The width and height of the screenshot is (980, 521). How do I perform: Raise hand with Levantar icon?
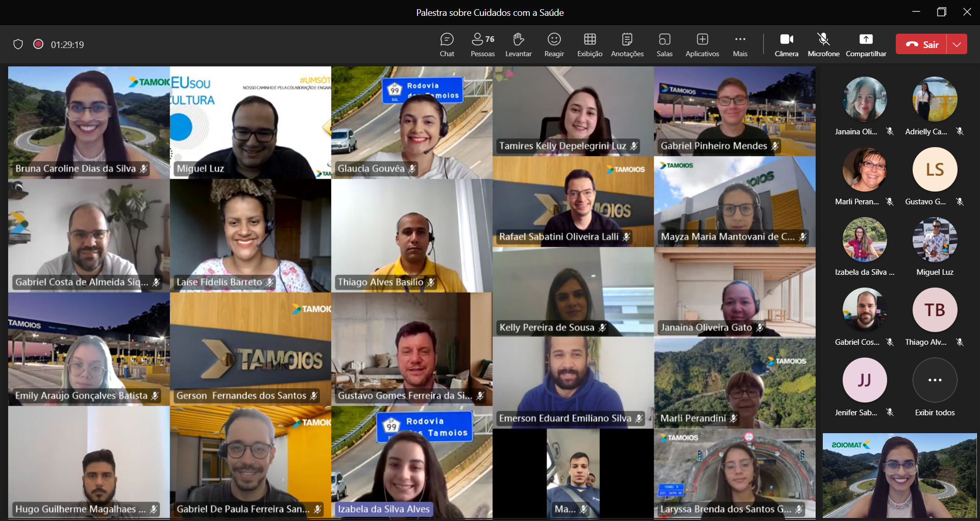(x=518, y=44)
